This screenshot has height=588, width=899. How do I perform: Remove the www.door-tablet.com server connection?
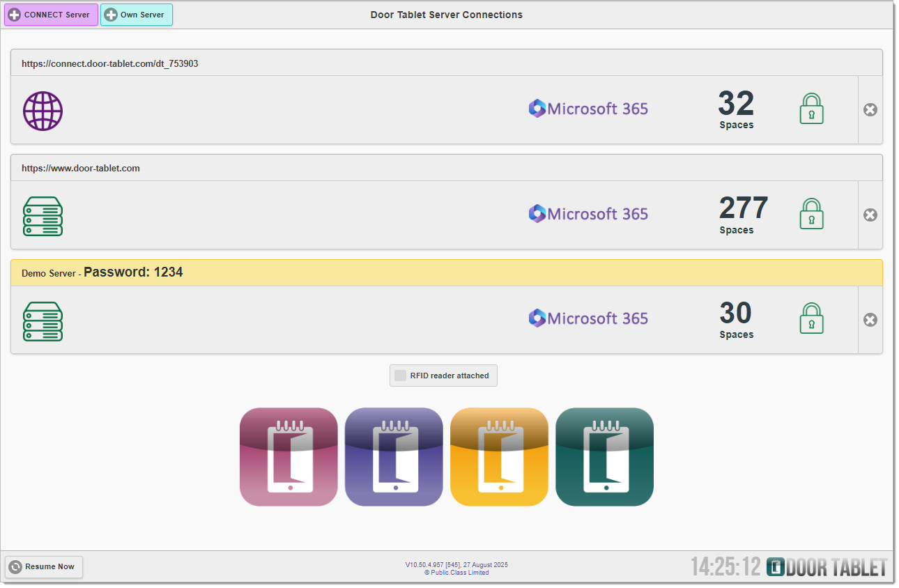pyautogui.click(x=870, y=215)
